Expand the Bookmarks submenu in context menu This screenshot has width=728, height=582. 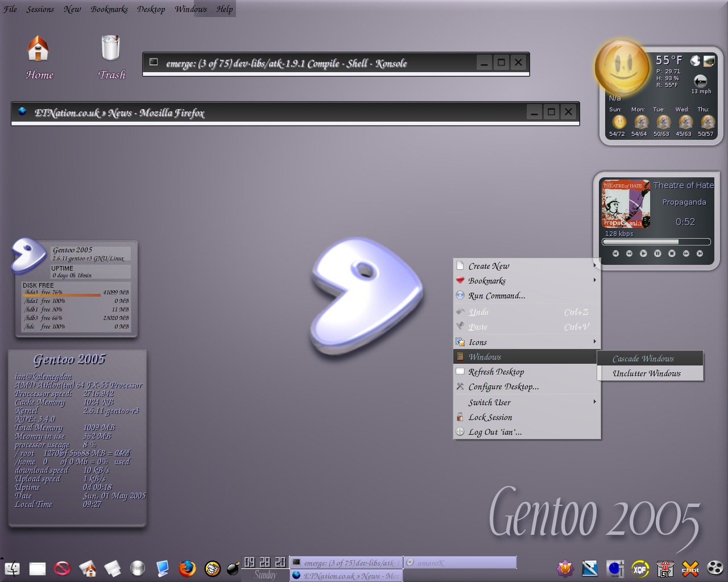pos(527,280)
